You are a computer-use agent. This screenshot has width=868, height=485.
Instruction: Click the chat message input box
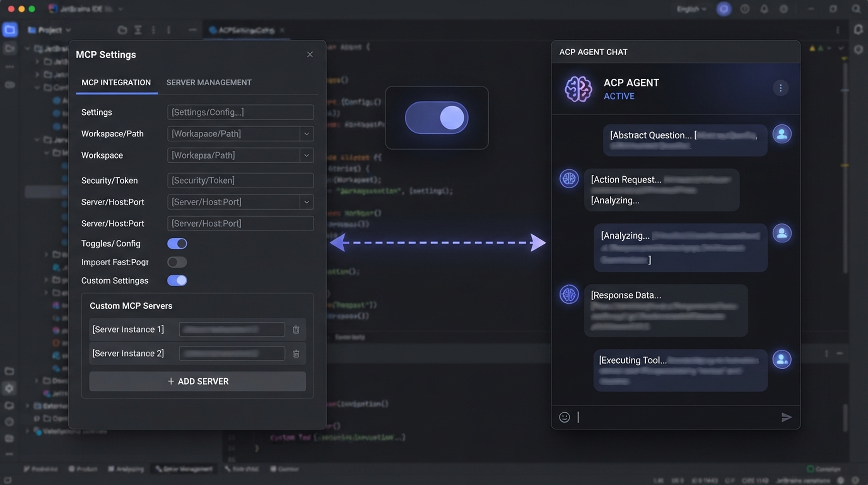coord(676,417)
